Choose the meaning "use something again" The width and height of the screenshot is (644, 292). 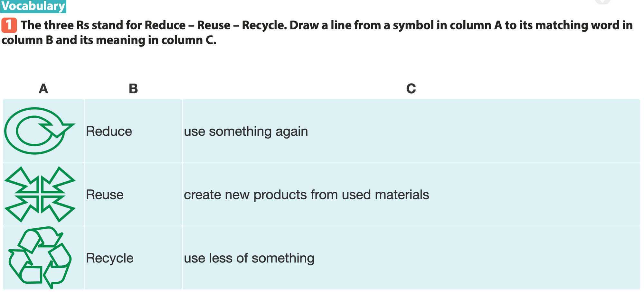click(x=246, y=131)
